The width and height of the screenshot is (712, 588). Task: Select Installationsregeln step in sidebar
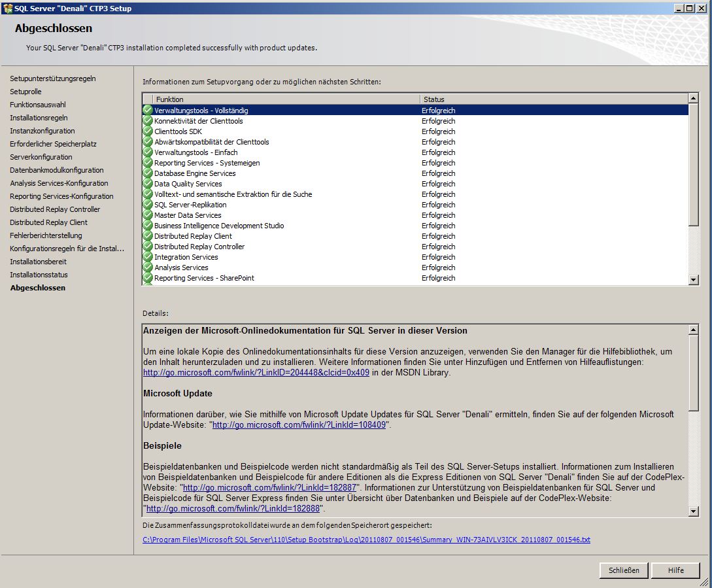point(39,118)
